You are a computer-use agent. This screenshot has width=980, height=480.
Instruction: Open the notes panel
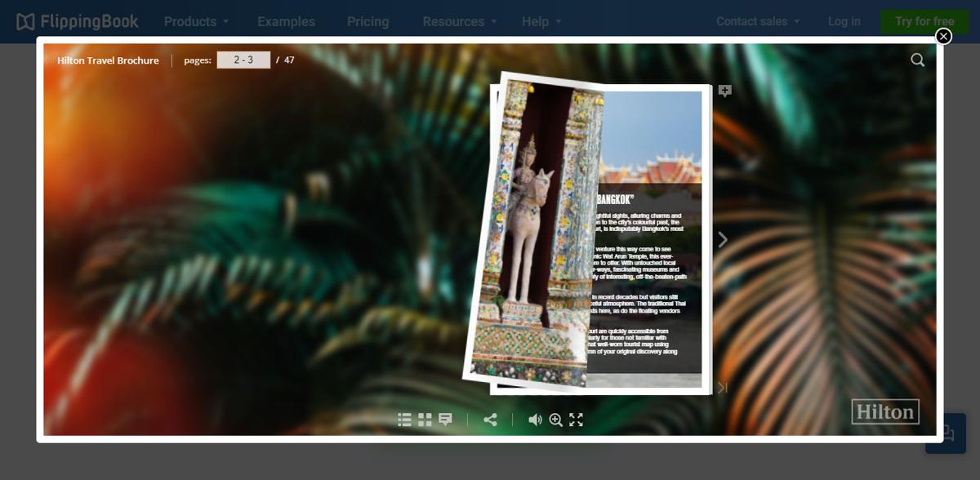tap(445, 420)
